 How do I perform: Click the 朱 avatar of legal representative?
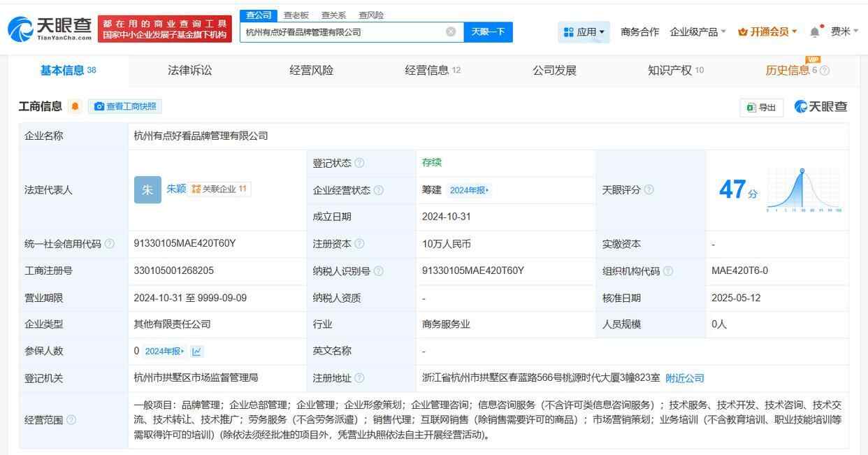(x=147, y=190)
